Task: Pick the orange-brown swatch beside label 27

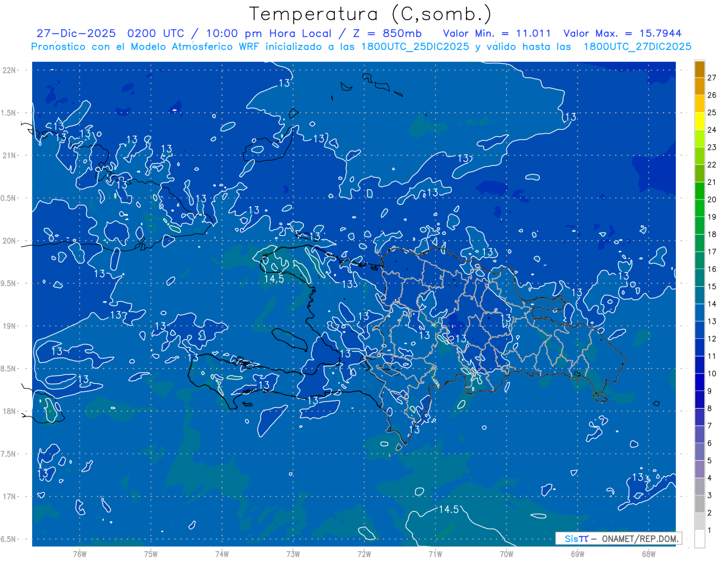Action: (x=699, y=69)
